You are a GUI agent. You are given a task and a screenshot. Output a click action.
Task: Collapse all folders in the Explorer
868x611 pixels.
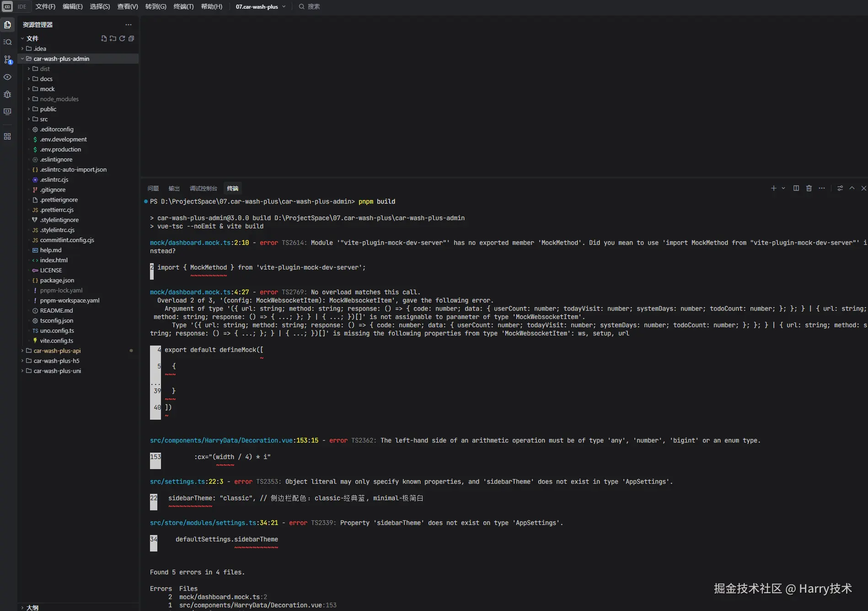pyautogui.click(x=131, y=38)
